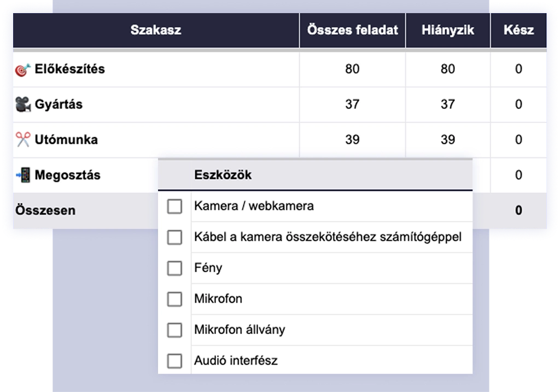Image resolution: width=560 pixels, height=392 pixels.
Task: Click the film camera icon beside Gyártás
Action: [x=23, y=104]
